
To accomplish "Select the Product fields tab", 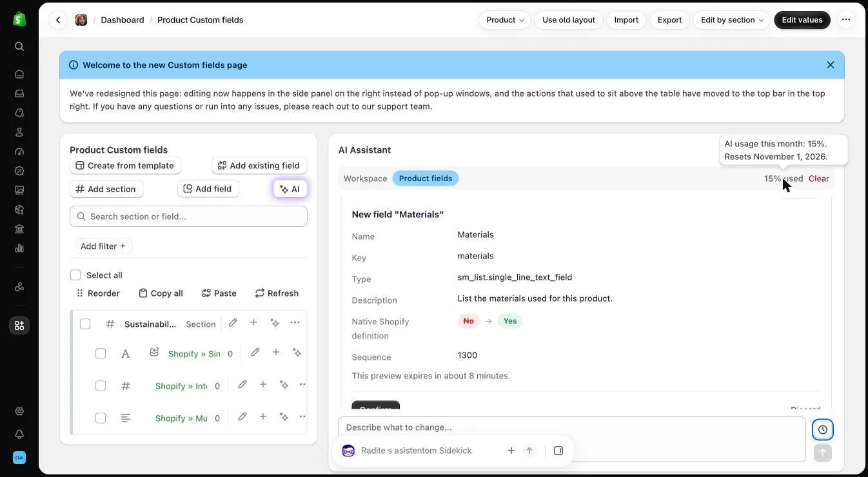I will point(426,179).
